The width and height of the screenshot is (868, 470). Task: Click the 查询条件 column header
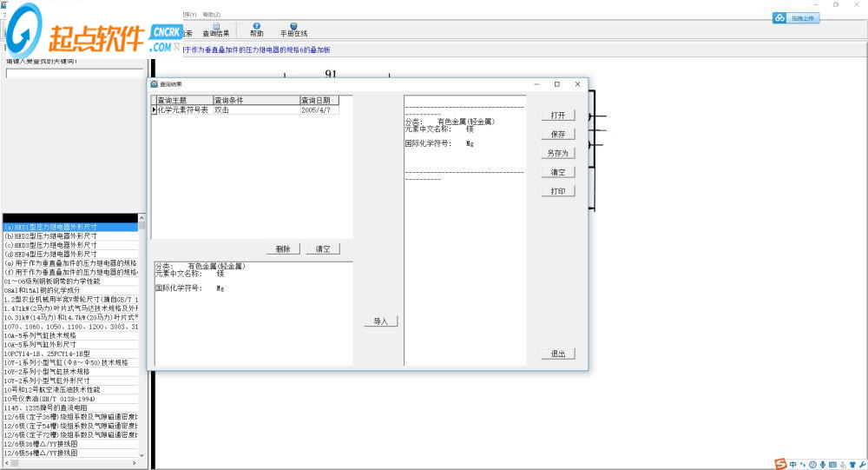pyautogui.click(x=256, y=100)
